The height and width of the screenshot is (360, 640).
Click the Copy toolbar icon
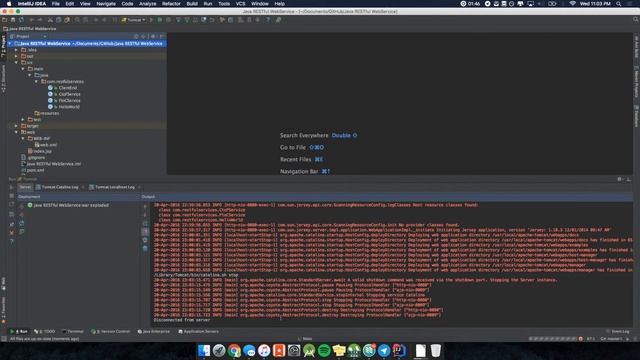point(58,20)
